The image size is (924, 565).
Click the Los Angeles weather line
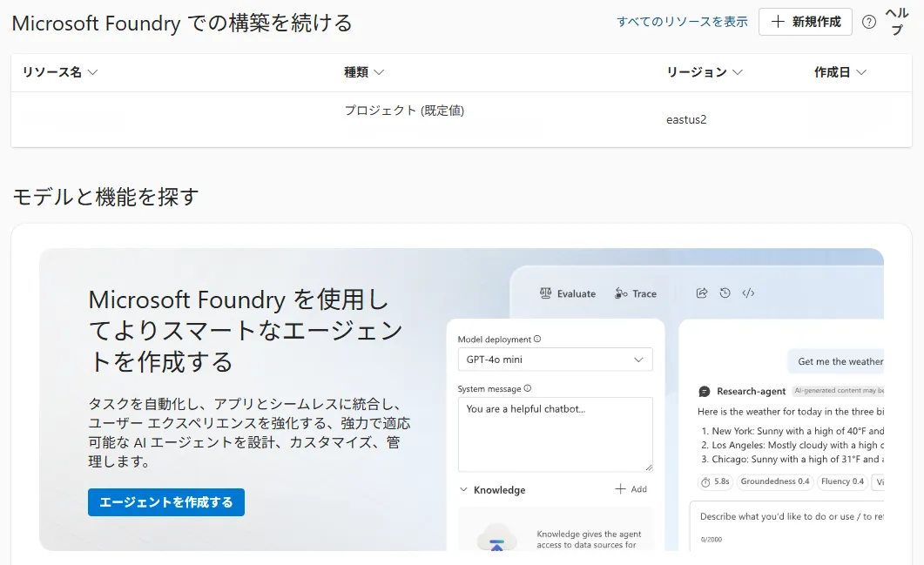click(792, 445)
